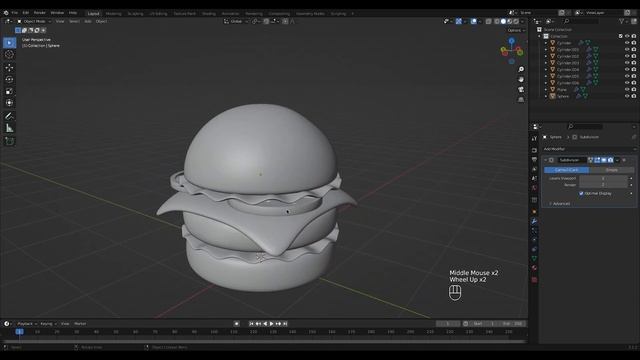This screenshot has height=360, width=640.
Task: Hide Sphere using its eye icon
Action: pos(627,96)
